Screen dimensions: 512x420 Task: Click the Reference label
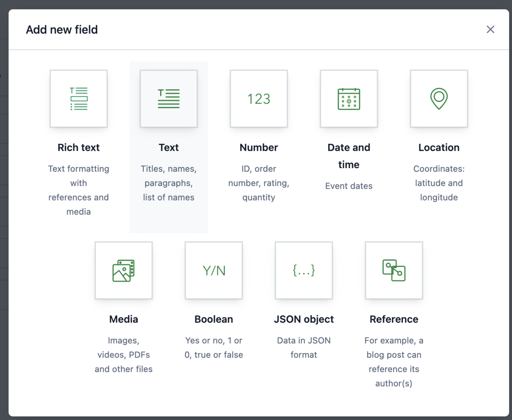pos(394,319)
